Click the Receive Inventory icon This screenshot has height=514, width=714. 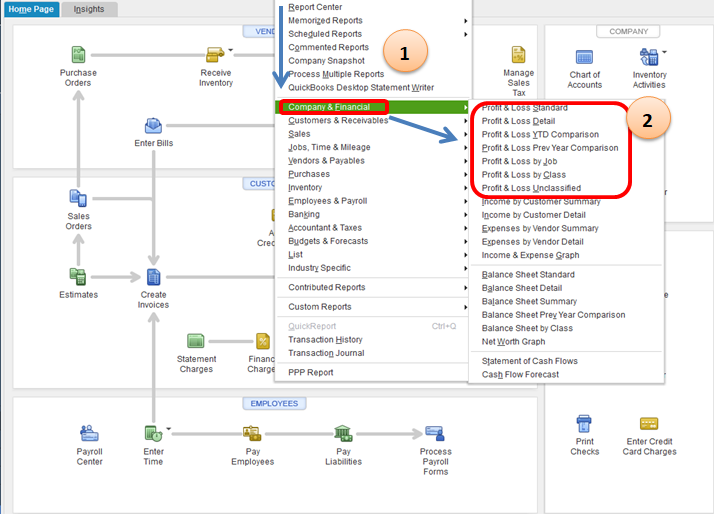(215, 55)
